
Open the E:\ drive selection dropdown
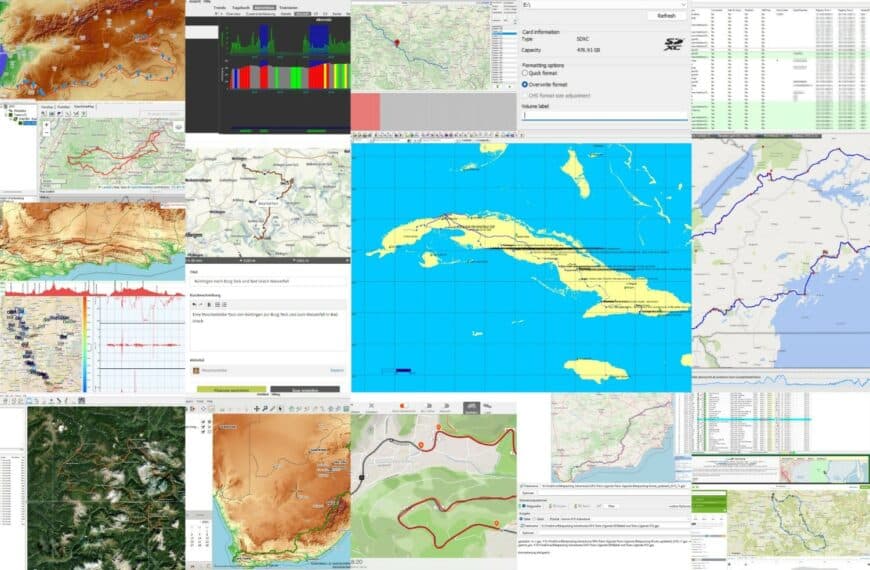[x=605, y=4]
